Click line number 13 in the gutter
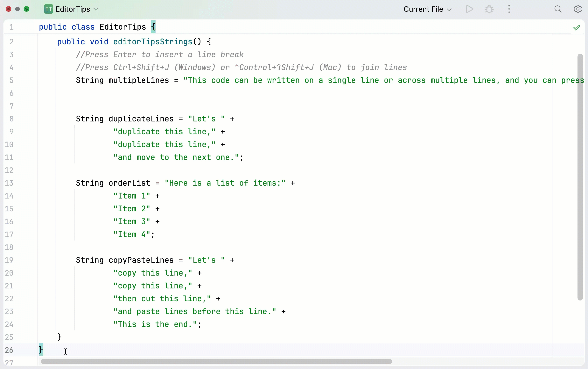 click(9, 183)
